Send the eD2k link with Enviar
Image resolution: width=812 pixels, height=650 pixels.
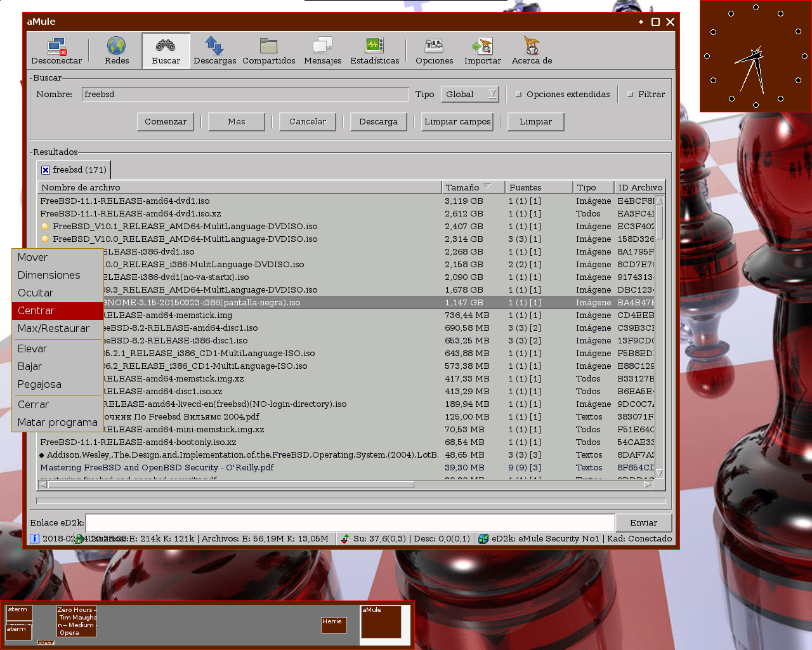click(x=644, y=523)
